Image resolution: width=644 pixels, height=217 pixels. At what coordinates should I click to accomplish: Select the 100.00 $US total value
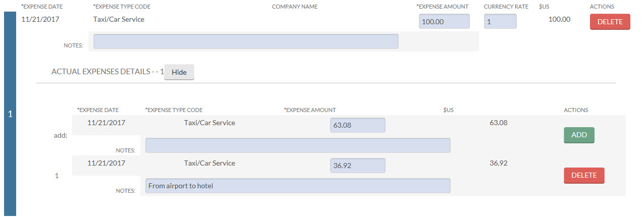(x=559, y=20)
